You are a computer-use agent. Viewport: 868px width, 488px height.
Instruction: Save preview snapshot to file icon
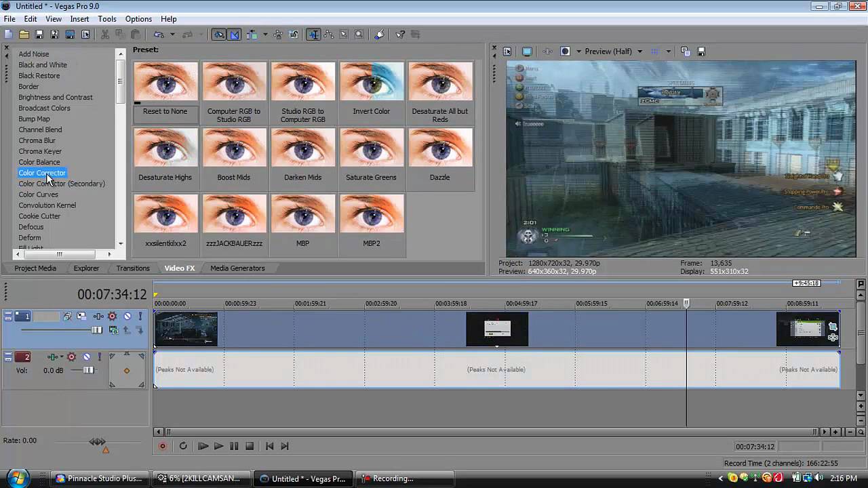click(x=701, y=52)
